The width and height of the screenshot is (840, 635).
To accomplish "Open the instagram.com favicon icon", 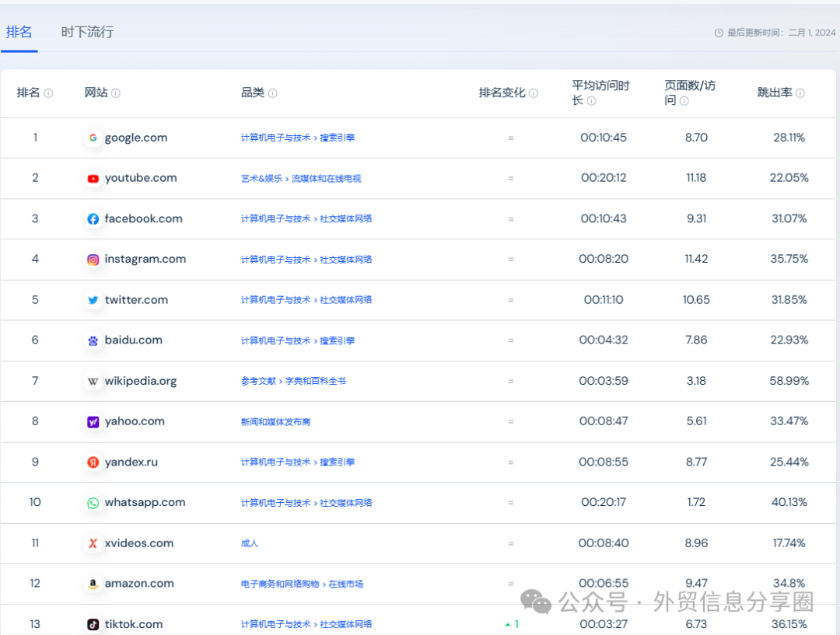I will [x=93, y=260].
